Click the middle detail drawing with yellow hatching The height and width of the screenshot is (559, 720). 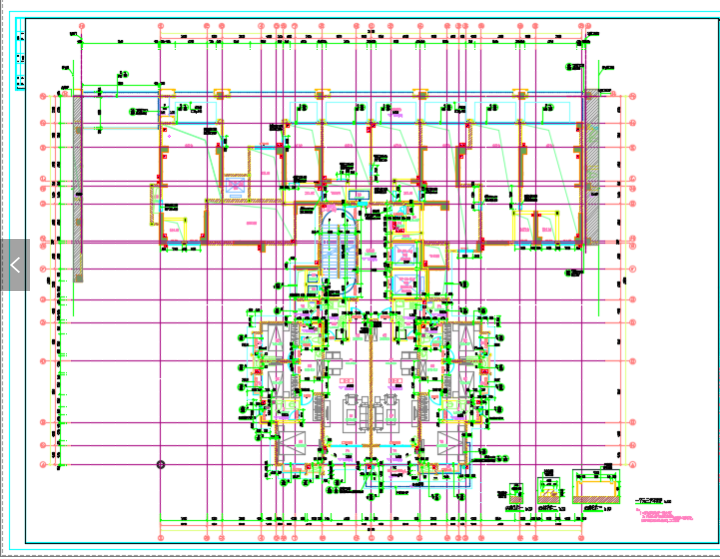click(549, 490)
